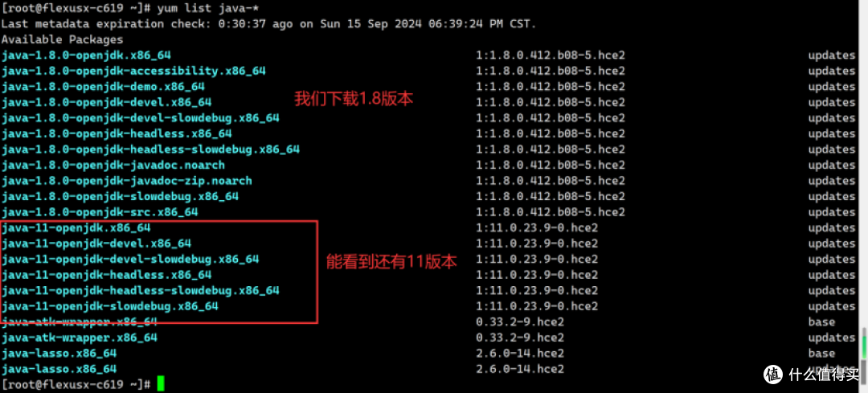Select version cell of java-1.8.0-openjdk-src.x86_64 row
868x393 pixels.
(x=551, y=212)
